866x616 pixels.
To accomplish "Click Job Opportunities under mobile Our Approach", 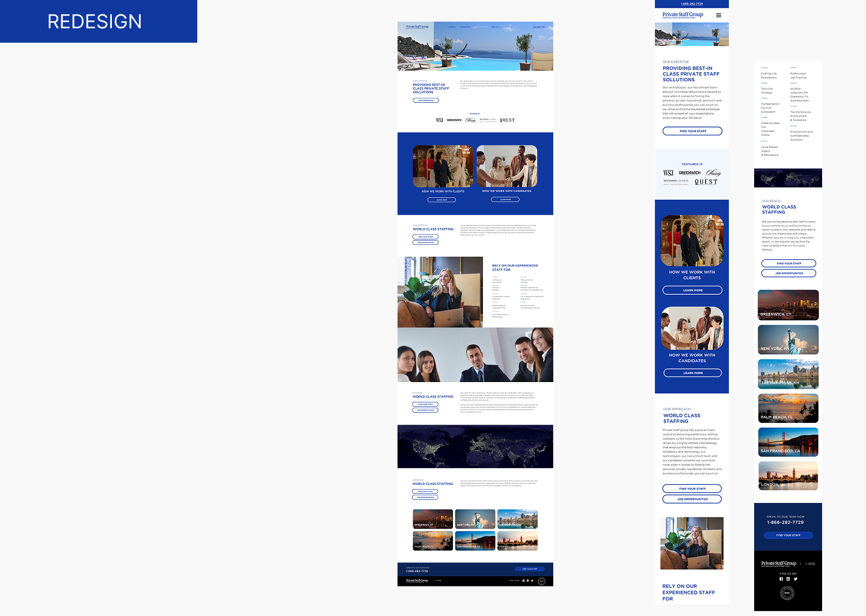I will point(692,499).
